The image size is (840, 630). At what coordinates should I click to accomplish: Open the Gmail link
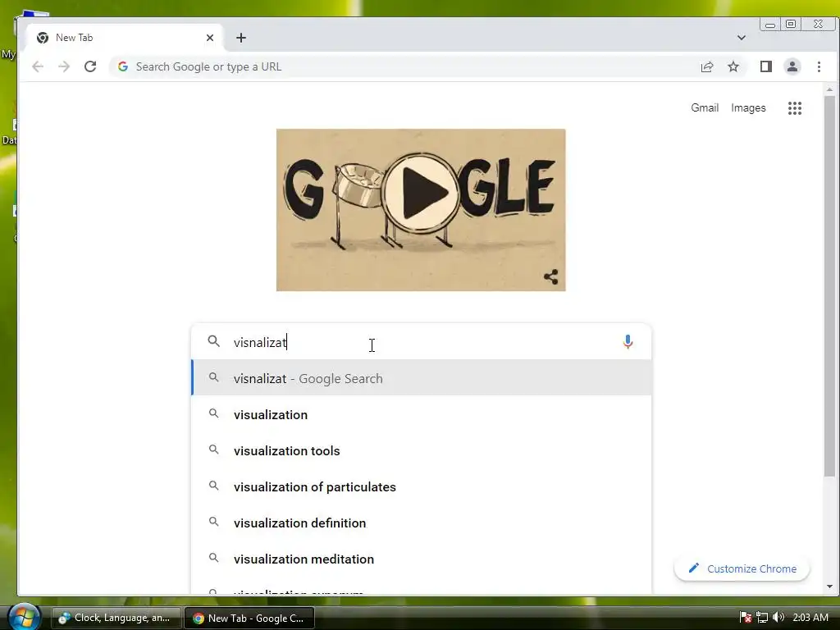click(x=705, y=107)
